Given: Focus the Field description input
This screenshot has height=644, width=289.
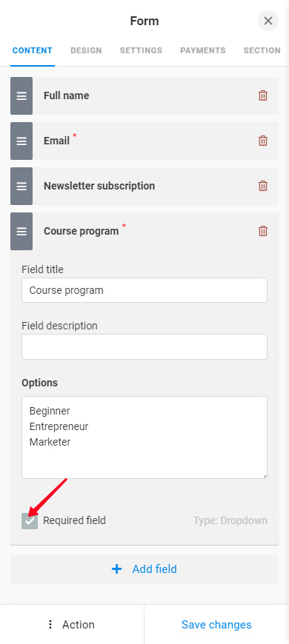Looking at the screenshot, I should [x=144, y=346].
